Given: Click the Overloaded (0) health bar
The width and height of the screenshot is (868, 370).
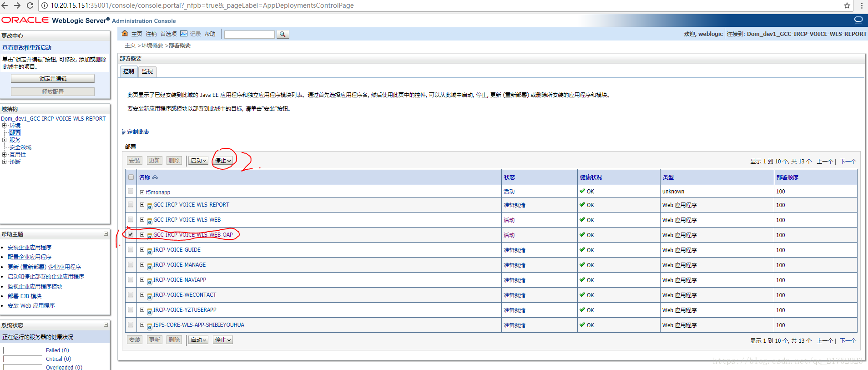Looking at the screenshot, I should click(x=23, y=367).
